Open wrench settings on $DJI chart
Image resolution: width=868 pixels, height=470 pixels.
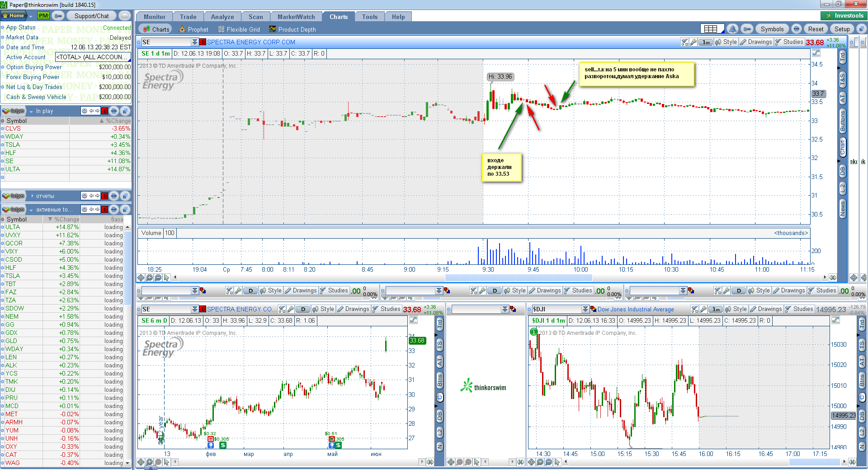pos(703,309)
